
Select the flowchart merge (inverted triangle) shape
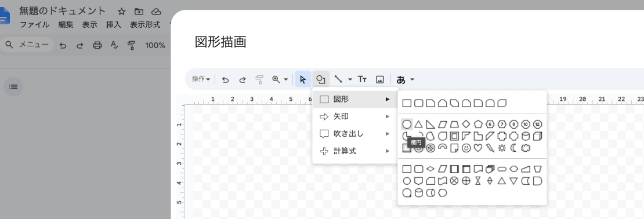pyautogui.click(x=514, y=181)
